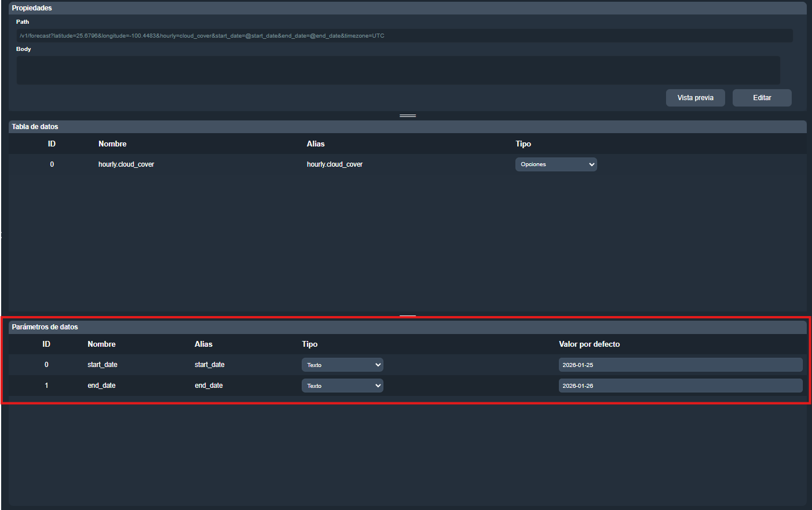Select the end_date Alias cell in parameters
Screen dimensions: 812x510
[x=209, y=386]
